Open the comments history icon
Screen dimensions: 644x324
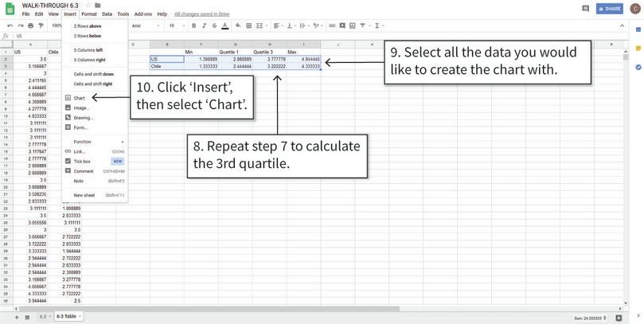click(x=586, y=9)
